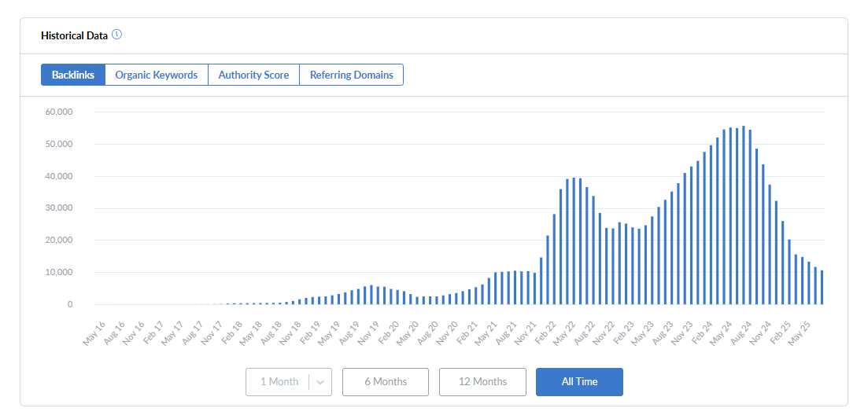
Task: Select the Authority Score tab
Action: (x=253, y=75)
